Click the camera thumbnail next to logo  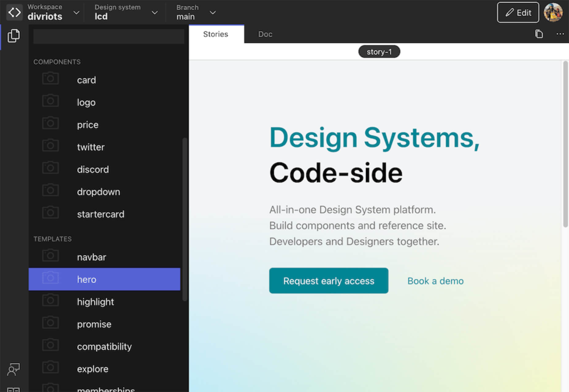tap(50, 101)
